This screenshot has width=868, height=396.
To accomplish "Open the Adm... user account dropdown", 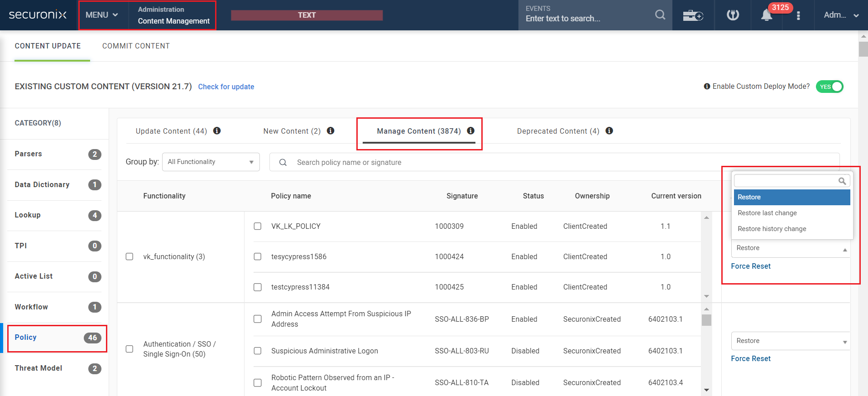I will pyautogui.click(x=841, y=15).
